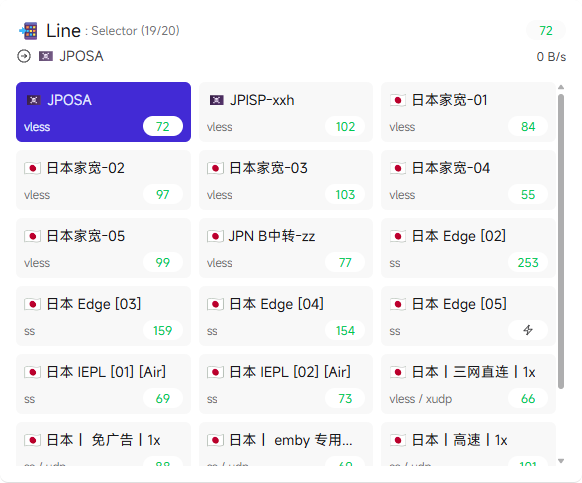Click the vertical scrollbar thumb
This screenshot has height=483, width=582.
coord(561,241)
